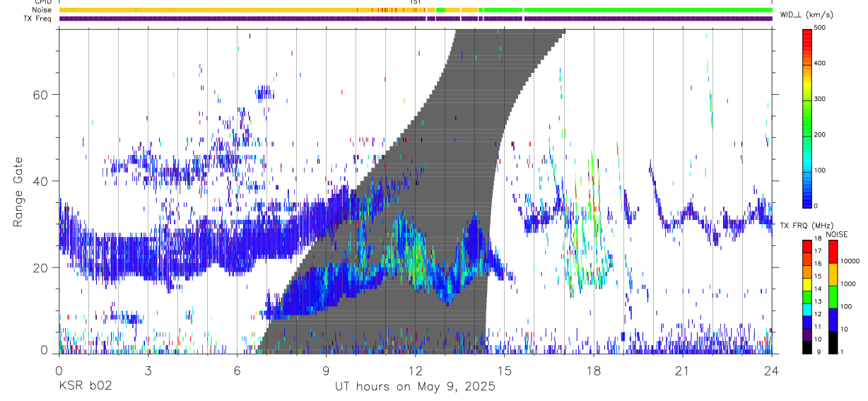
Task: Click the 'TX Freq' row label
Action: 37,18
